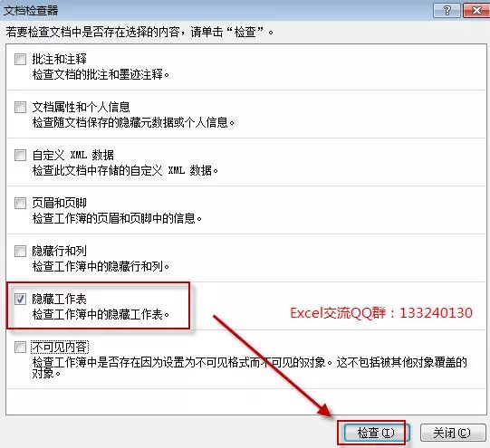Click the 检查(I) button
Viewport: 490px width, 448px height.
[376, 433]
